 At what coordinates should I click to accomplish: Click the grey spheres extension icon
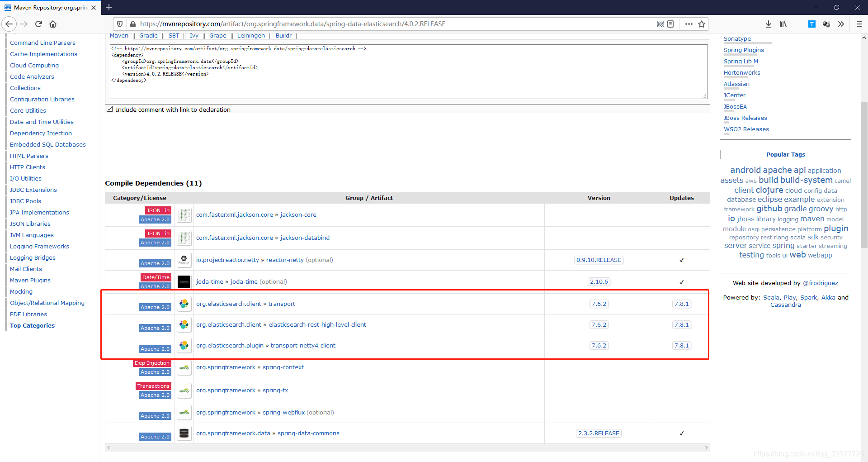click(826, 24)
